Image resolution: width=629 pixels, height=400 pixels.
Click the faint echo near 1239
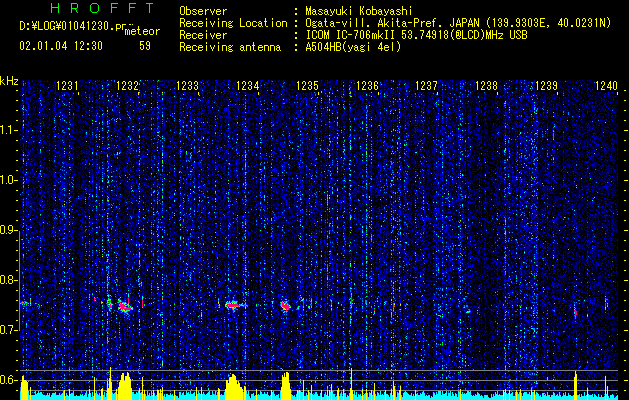tap(576, 312)
